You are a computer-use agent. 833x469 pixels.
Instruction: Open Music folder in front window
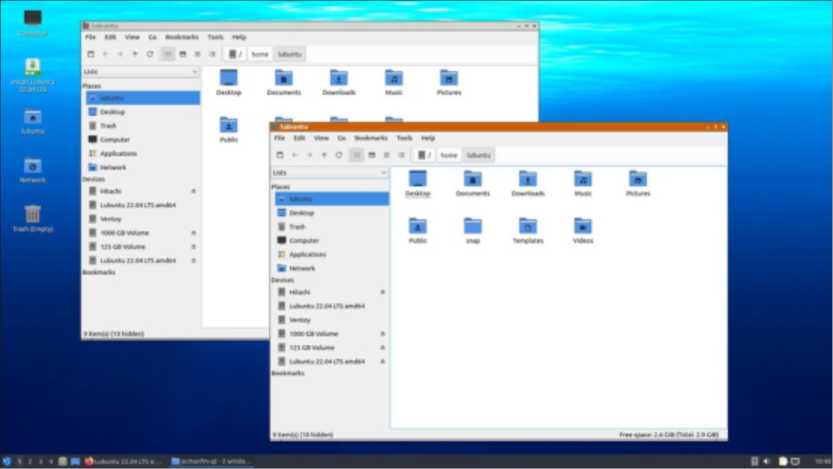(583, 183)
